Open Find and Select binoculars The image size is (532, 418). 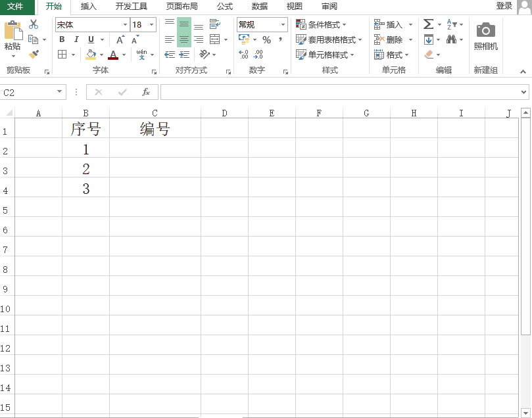pos(451,39)
